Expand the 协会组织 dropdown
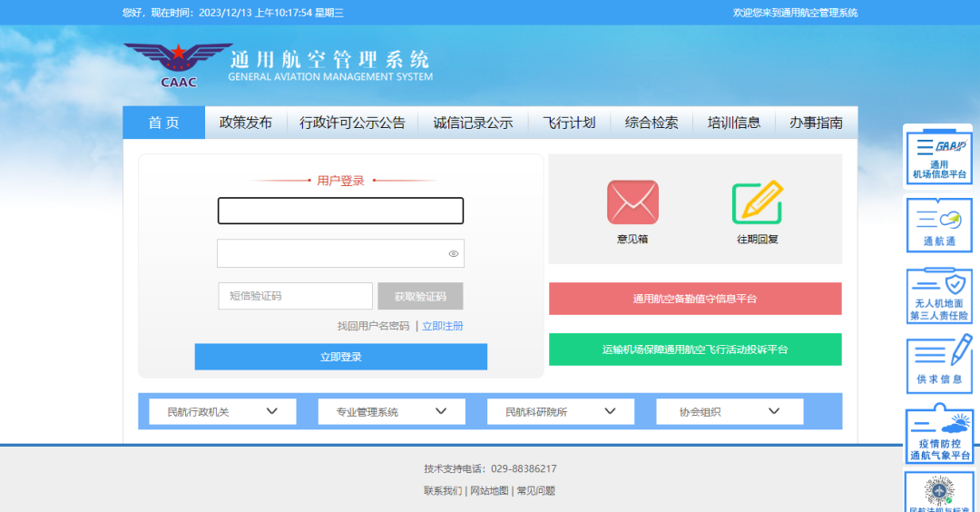 click(729, 411)
